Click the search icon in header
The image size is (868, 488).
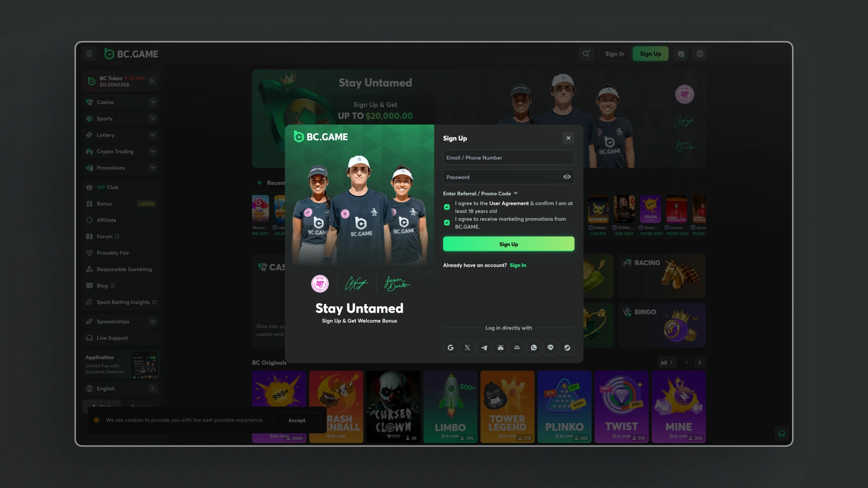[586, 53]
